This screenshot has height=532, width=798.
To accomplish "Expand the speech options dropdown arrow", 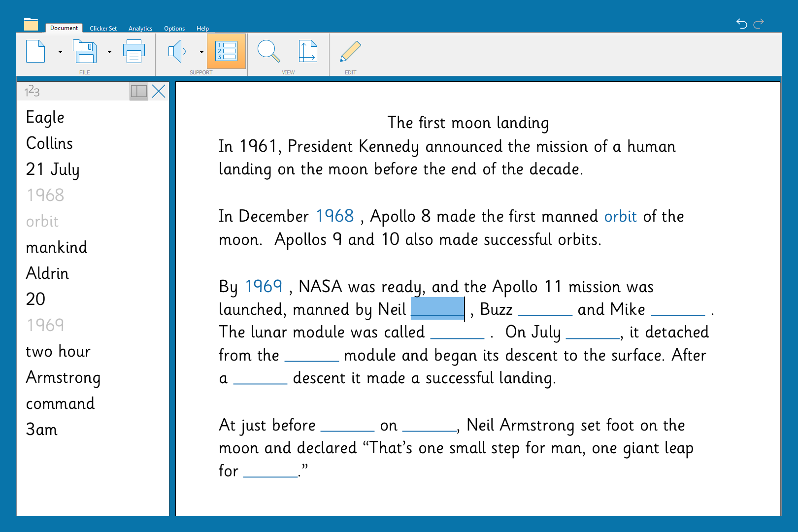I will (x=201, y=52).
